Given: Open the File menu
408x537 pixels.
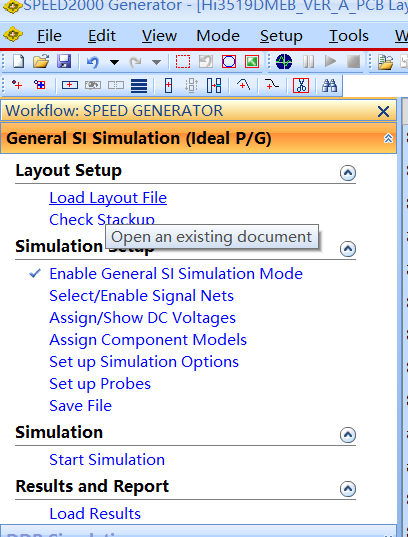Looking at the screenshot, I should tap(49, 36).
